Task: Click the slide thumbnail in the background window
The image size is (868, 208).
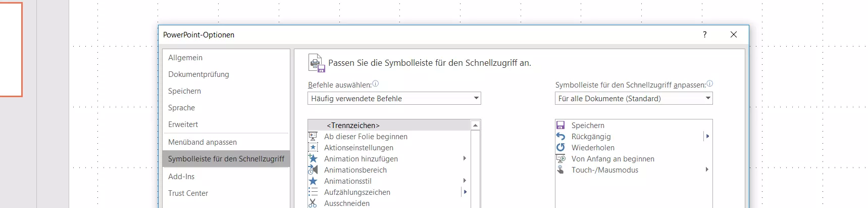Action: (11, 49)
